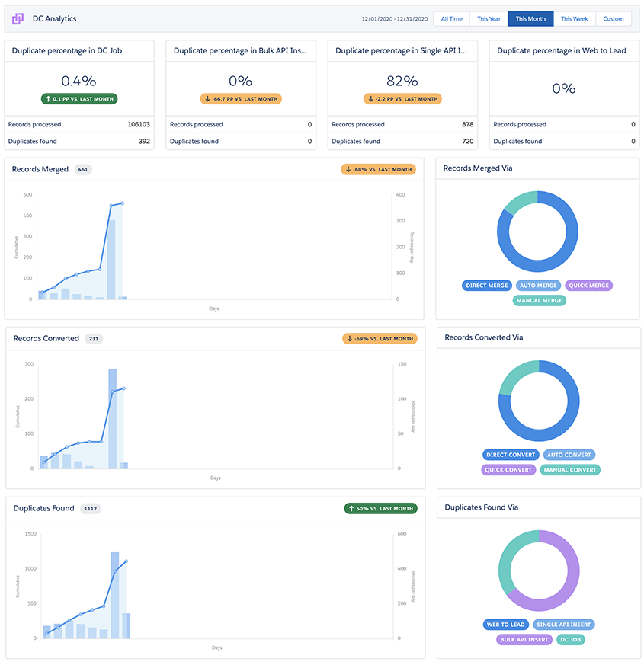
Task: Click the -68% vs last month badge
Action: click(x=378, y=169)
